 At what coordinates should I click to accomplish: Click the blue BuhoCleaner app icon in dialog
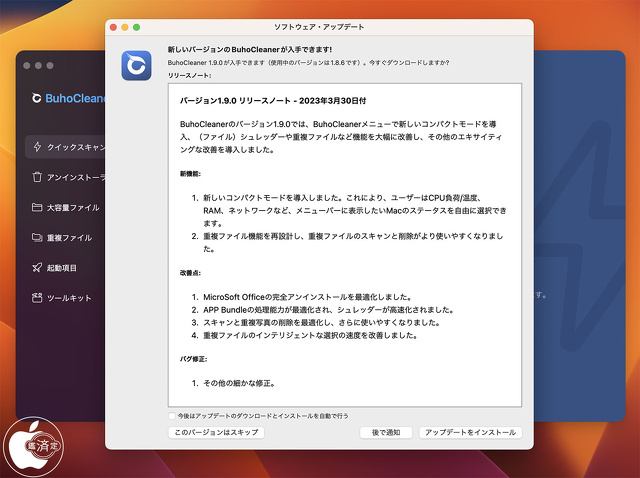pos(136,64)
